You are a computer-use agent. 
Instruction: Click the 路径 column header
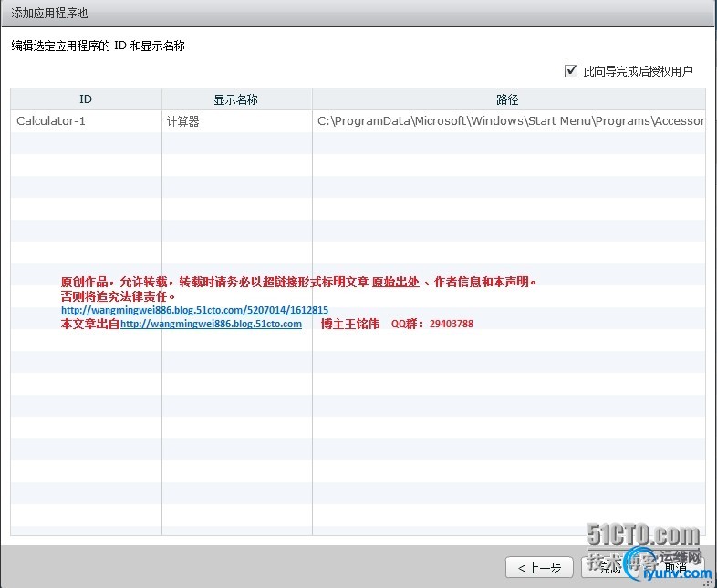click(x=508, y=99)
